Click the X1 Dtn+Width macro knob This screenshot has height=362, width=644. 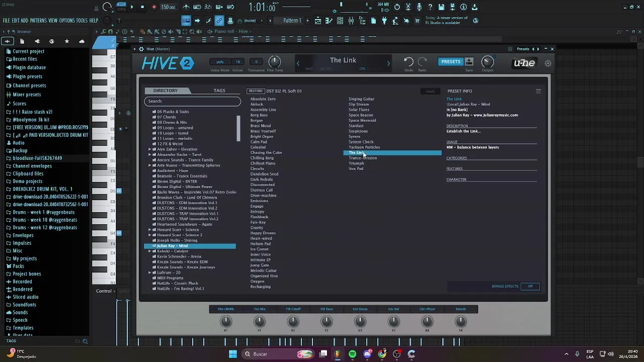pyautogui.click(x=226, y=321)
